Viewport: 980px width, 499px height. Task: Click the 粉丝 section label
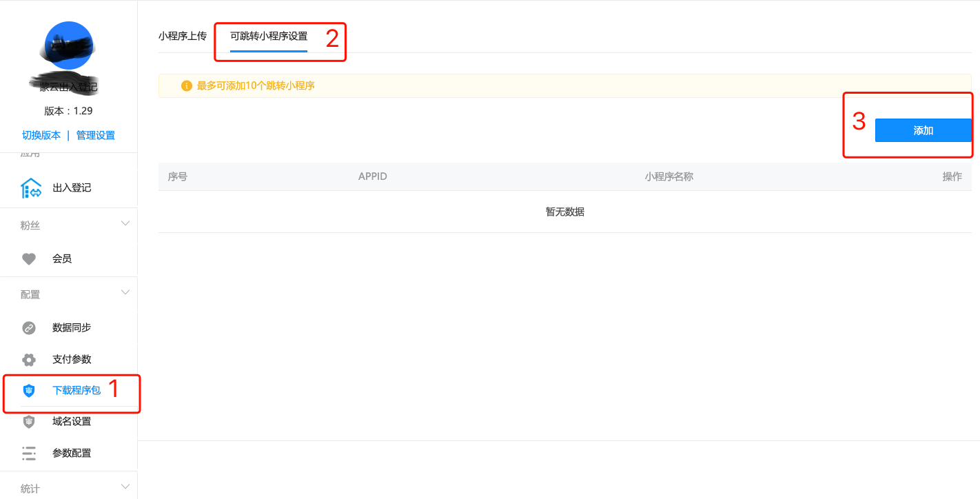30,226
